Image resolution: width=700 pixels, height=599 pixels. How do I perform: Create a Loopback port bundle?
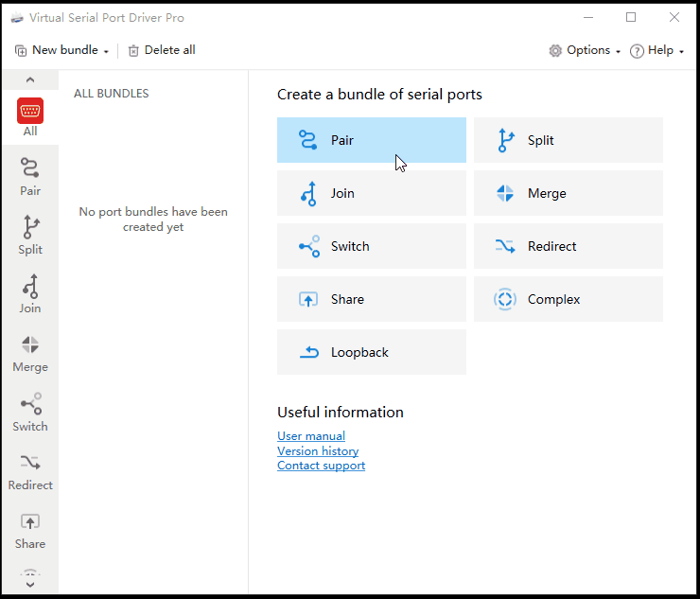(371, 352)
